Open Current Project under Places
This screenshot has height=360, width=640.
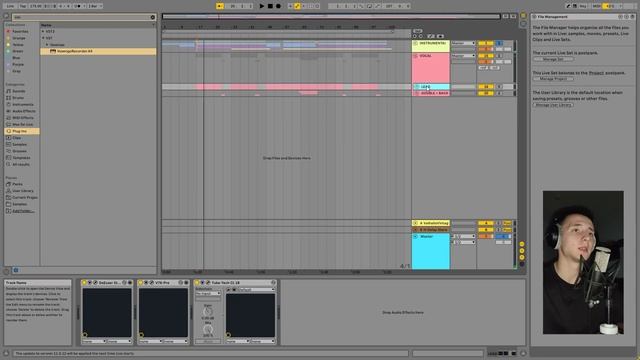click(x=24, y=197)
